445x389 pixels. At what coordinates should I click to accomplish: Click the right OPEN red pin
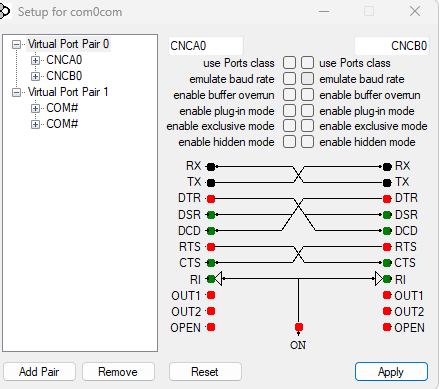pyautogui.click(x=387, y=327)
